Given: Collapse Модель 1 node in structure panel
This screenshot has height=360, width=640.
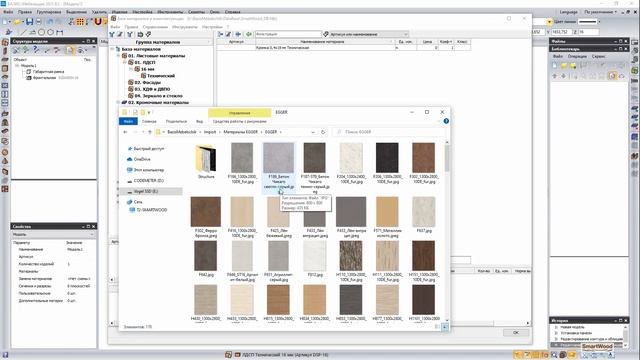Looking at the screenshot, I should pos(17,65).
